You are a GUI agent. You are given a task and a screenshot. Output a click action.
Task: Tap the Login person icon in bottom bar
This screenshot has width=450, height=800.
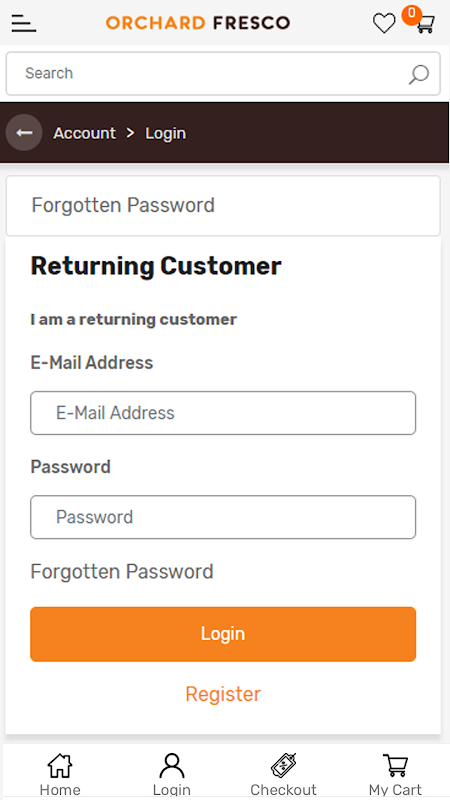click(x=172, y=766)
